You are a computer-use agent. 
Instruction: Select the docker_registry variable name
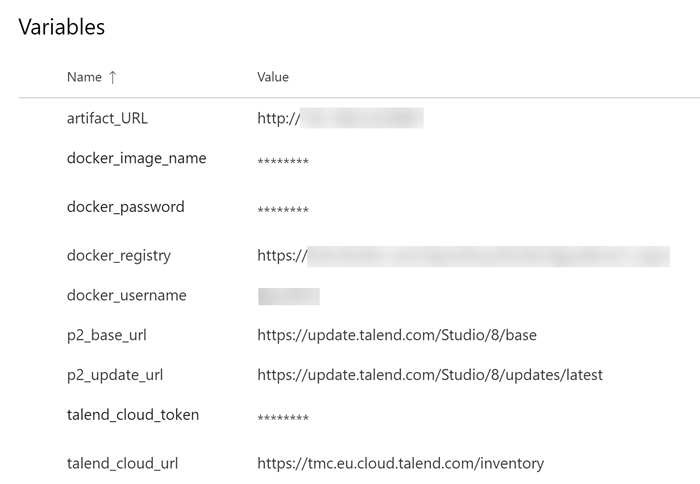coord(118,255)
